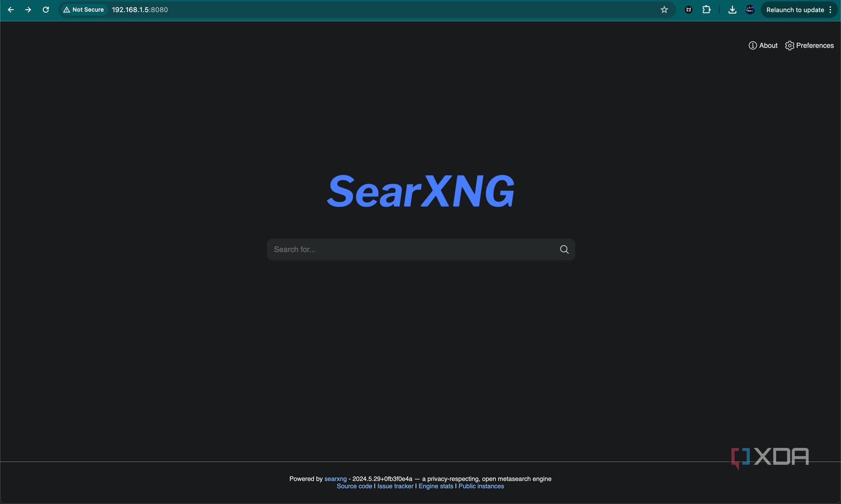Run search using the magnifying glass icon
Screen dimensions: 841x504
point(564,249)
